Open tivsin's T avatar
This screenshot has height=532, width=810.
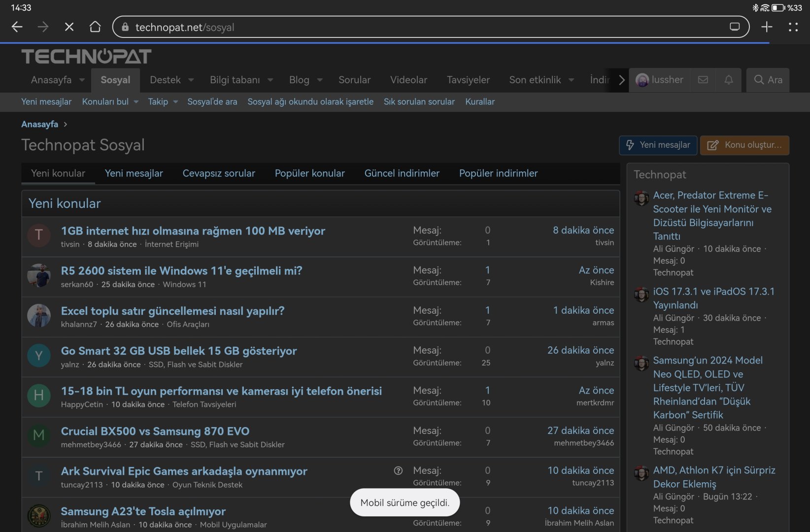[39, 235]
